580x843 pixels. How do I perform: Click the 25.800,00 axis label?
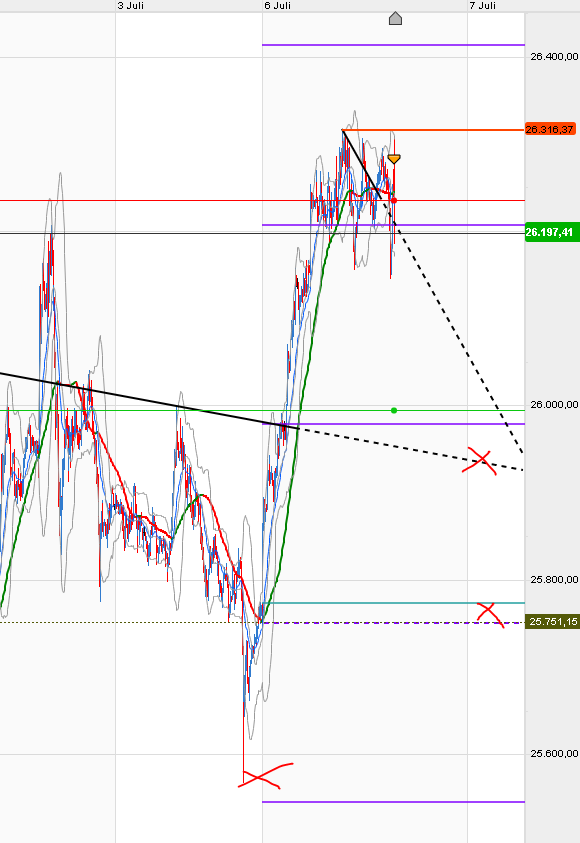554,580
